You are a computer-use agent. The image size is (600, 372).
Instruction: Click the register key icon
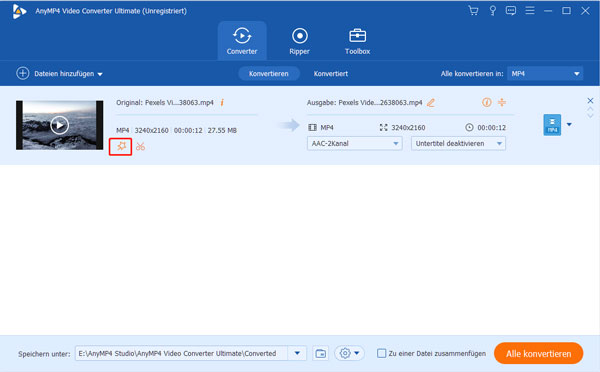[492, 11]
